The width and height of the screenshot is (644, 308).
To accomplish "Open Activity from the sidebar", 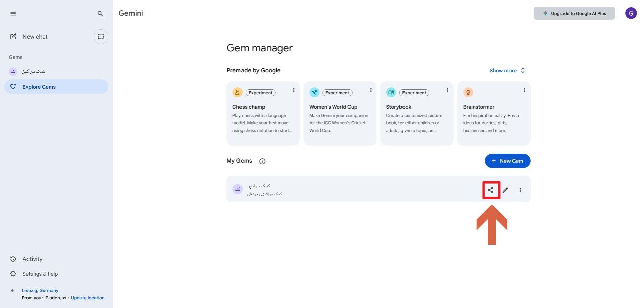I will [32, 259].
